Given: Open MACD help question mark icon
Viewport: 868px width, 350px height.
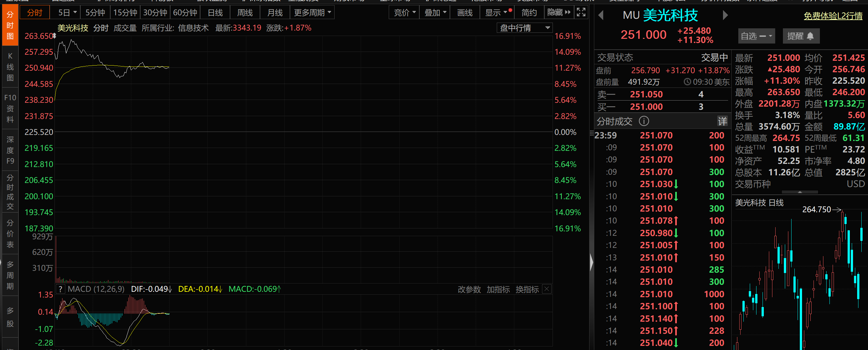Looking at the screenshot, I should 60,289.
